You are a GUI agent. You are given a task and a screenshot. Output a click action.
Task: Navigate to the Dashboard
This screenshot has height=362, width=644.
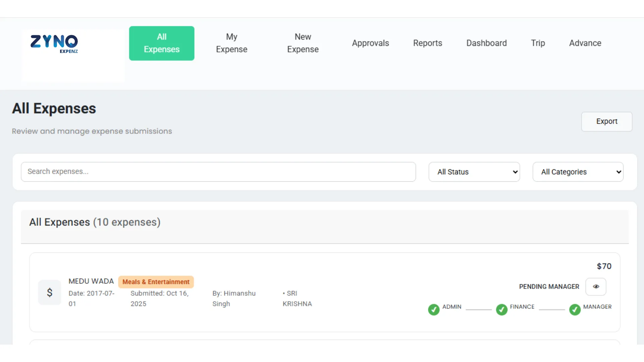coord(486,43)
